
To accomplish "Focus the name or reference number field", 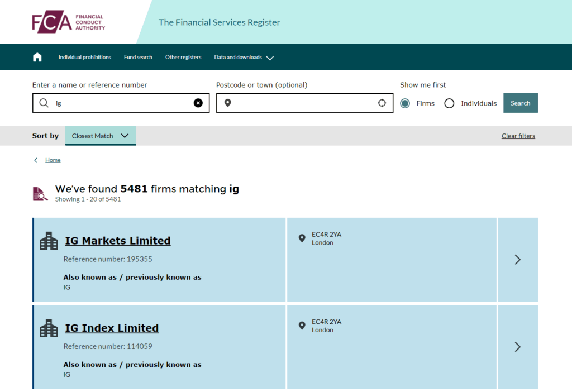I will click(121, 103).
